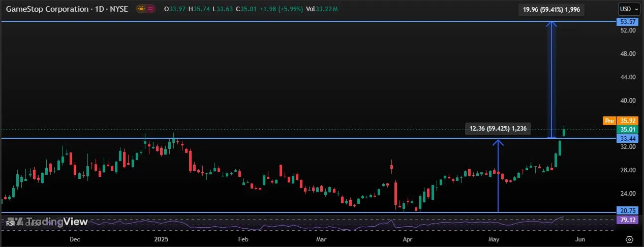This screenshot has height=247, width=644.
Task: Click the Feb label on time axis
Action: click(x=243, y=239)
